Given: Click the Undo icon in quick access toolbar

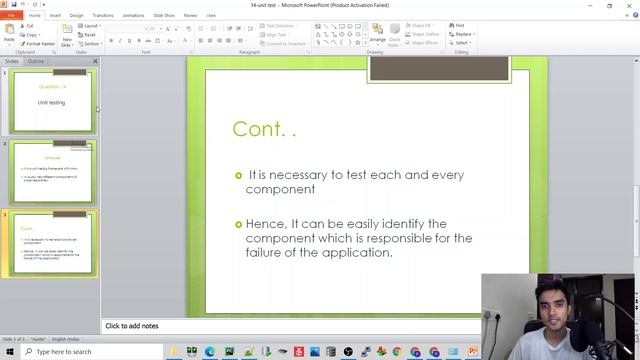Looking at the screenshot, I should (23, 4).
